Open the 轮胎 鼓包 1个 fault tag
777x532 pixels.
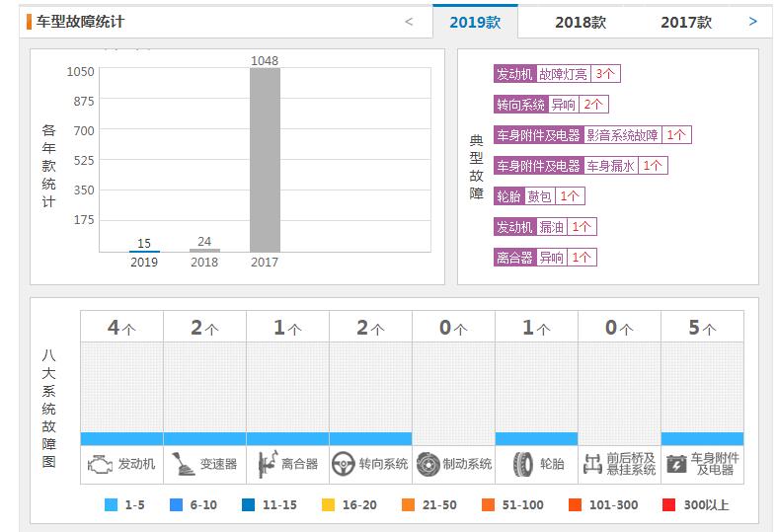(x=539, y=196)
